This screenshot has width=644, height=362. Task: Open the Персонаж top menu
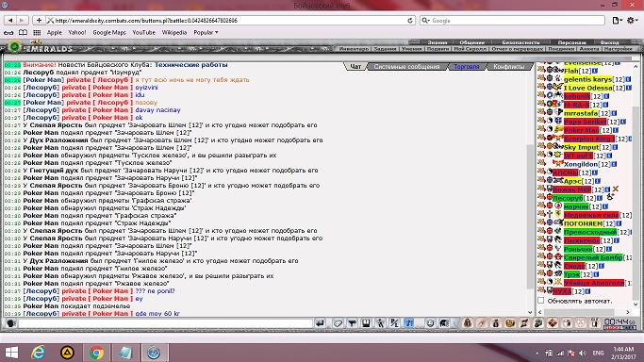(572, 42)
